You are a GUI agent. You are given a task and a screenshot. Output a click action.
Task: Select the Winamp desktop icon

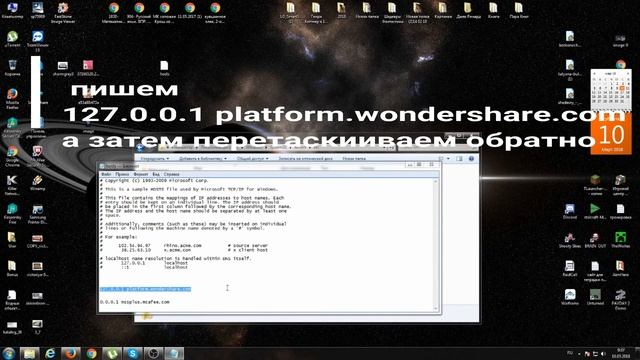click(x=38, y=182)
